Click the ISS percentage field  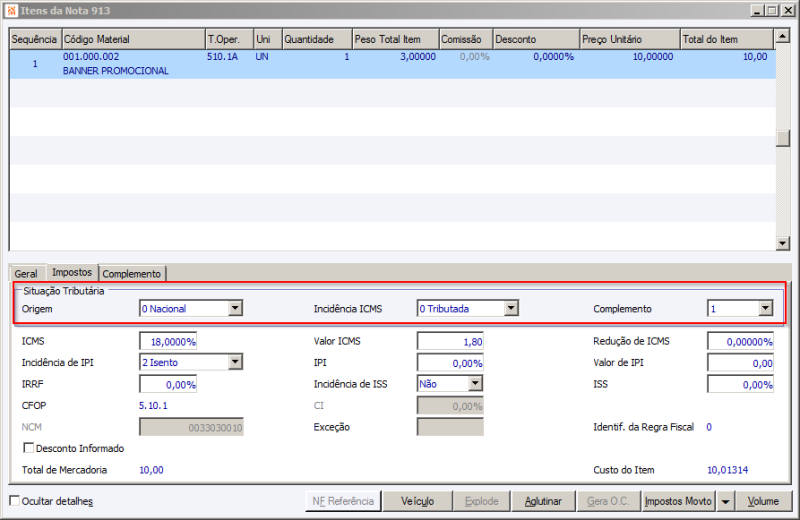coord(740,384)
